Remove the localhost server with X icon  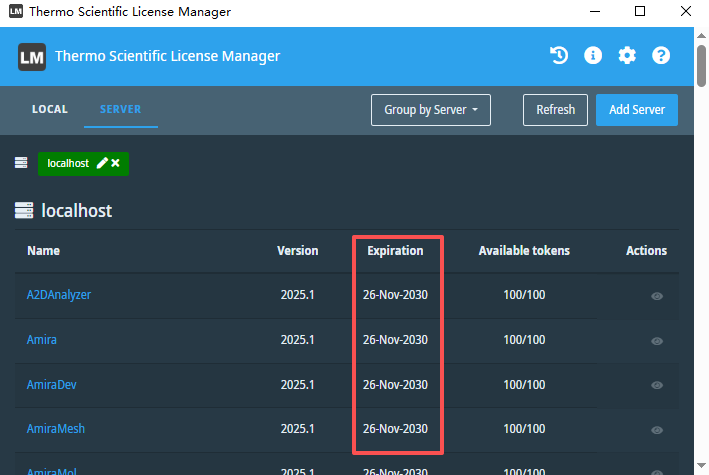tap(116, 163)
